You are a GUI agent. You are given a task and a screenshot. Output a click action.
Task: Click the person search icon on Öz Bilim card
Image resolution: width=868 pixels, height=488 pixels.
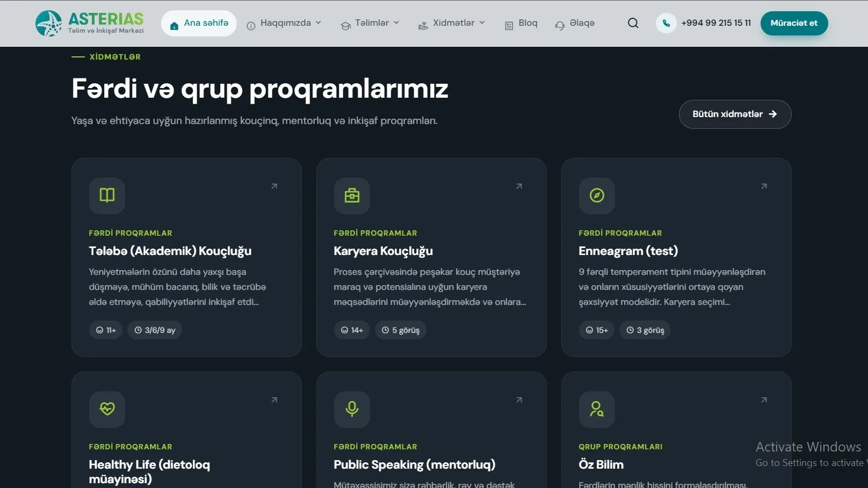pyautogui.click(x=597, y=409)
